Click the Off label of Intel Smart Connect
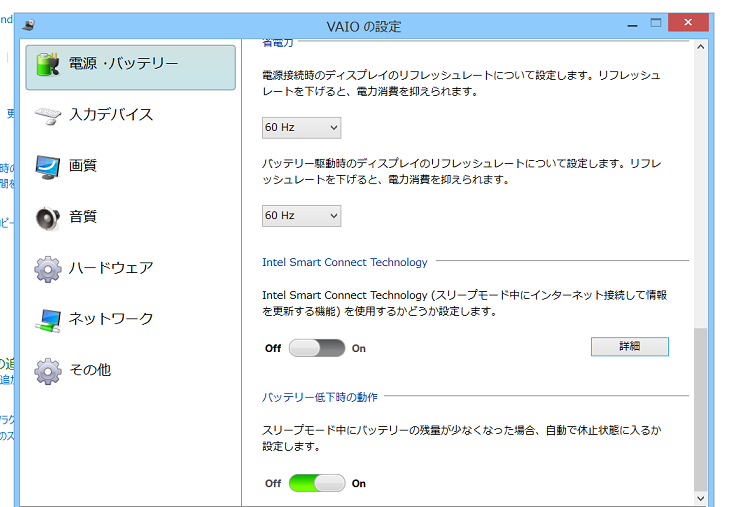 273,348
